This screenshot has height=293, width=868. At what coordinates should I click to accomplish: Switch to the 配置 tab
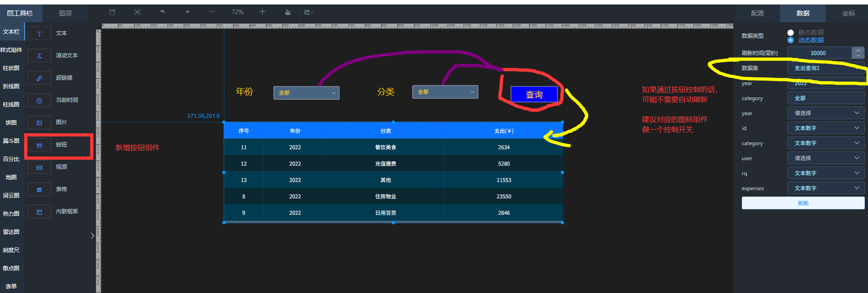(x=757, y=13)
